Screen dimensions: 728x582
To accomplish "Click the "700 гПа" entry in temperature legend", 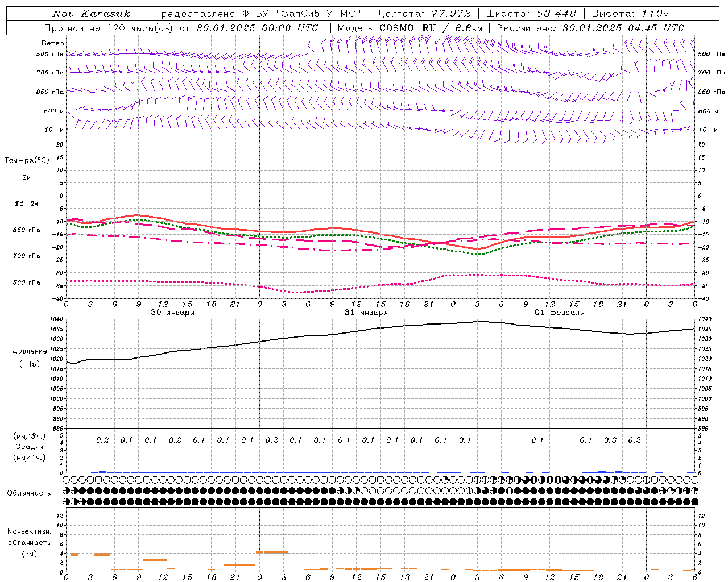I will (27, 256).
